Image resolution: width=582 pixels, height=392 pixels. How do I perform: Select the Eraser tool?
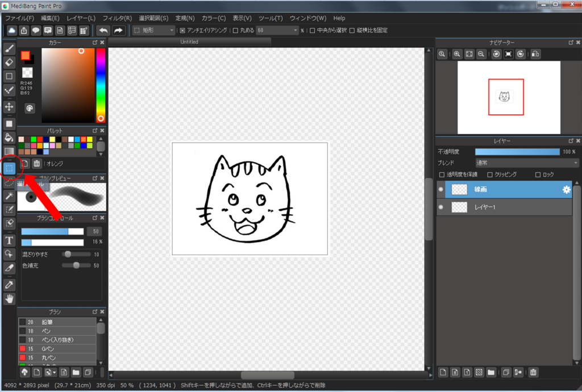coord(9,62)
